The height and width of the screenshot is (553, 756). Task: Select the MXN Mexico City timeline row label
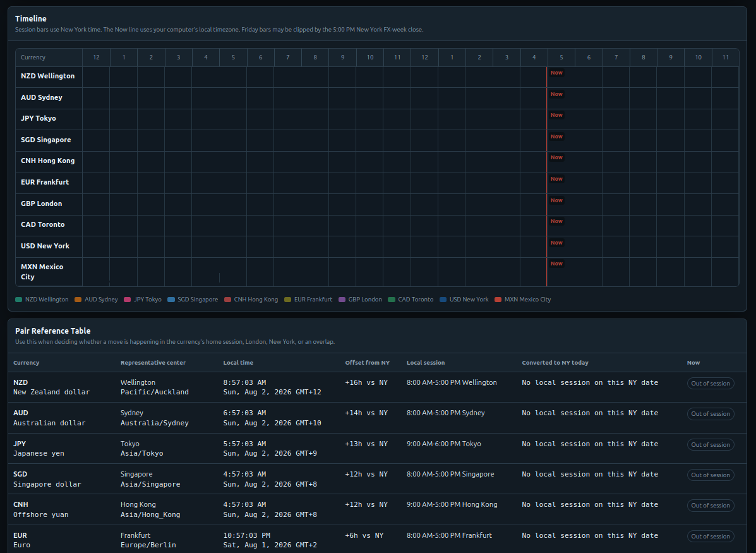point(42,272)
